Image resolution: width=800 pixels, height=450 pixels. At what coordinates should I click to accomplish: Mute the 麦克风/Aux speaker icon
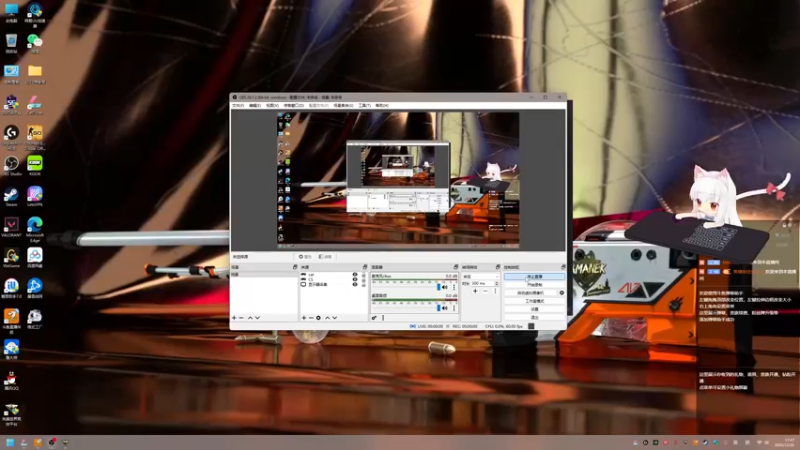[445, 288]
